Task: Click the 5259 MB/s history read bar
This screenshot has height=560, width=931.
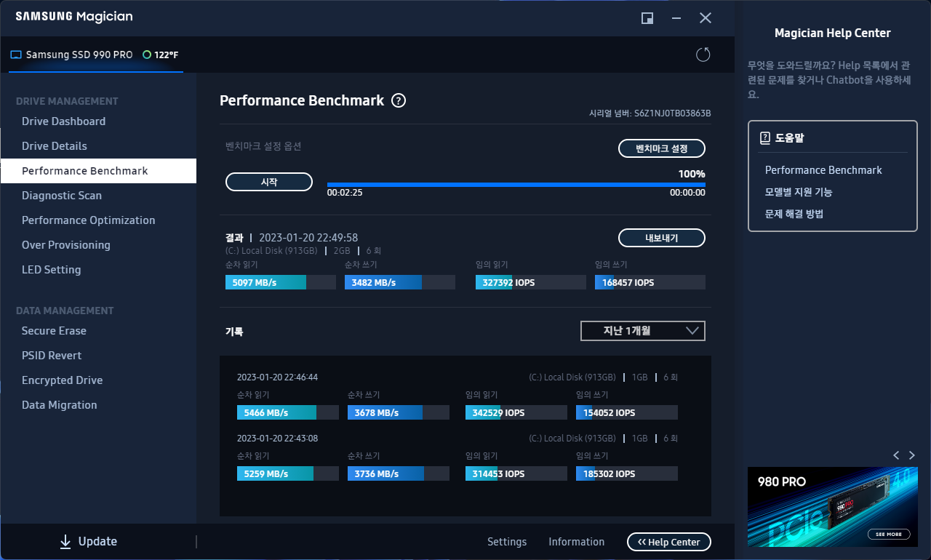Action: [287, 473]
